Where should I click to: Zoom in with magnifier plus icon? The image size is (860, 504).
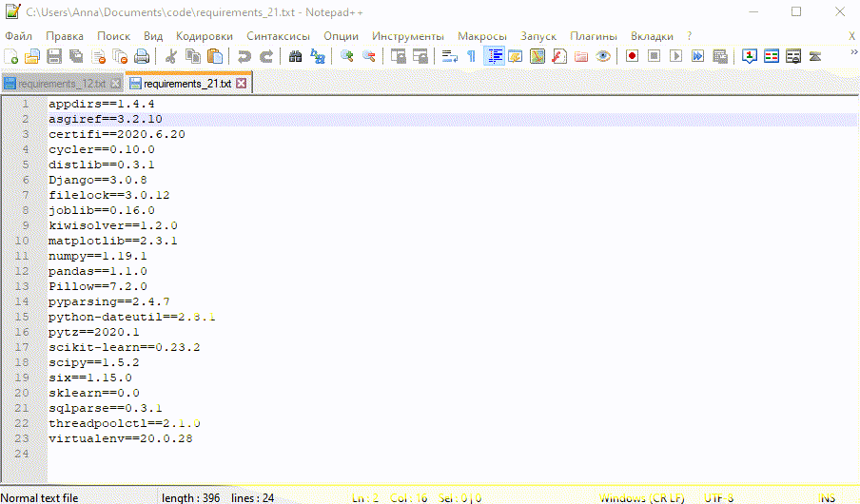tap(346, 56)
